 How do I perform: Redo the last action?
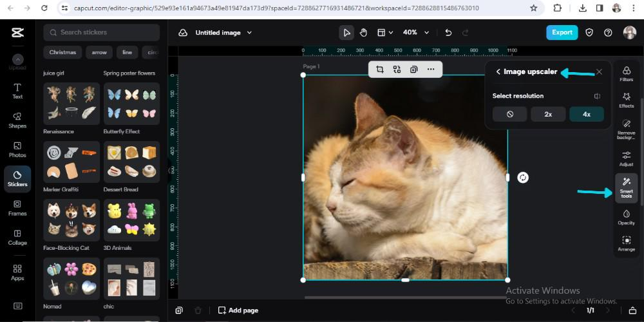[x=465, y=32]
